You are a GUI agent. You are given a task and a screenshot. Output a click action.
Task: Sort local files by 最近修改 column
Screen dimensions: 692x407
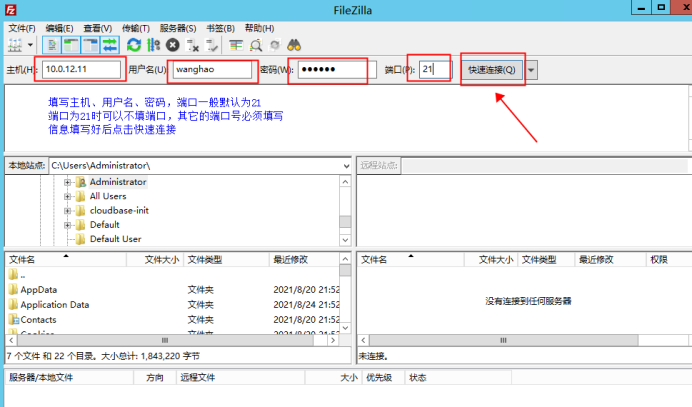(304, 260)
